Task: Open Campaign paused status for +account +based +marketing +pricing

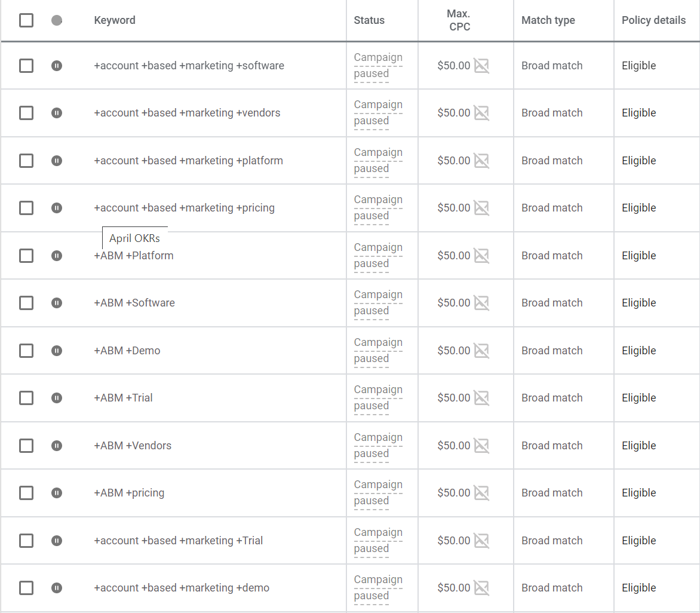Action: tap(378, 208)
